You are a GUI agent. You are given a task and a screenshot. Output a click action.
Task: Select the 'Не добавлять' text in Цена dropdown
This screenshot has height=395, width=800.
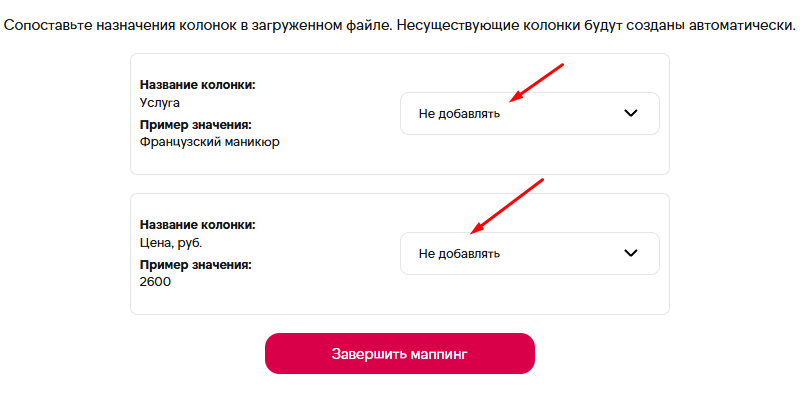(x=459, y=254)
